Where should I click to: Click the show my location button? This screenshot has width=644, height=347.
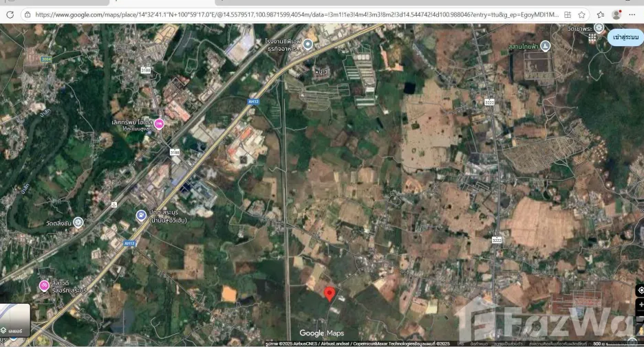click(640, 290)
